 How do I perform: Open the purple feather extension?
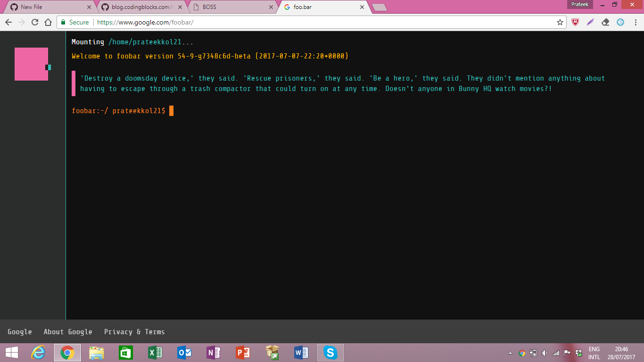[590, 22]
